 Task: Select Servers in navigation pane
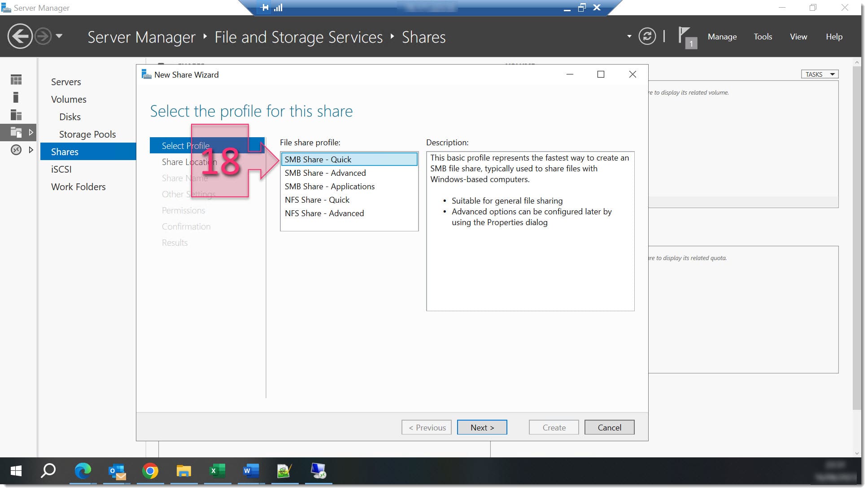click(x=66, y=82)
